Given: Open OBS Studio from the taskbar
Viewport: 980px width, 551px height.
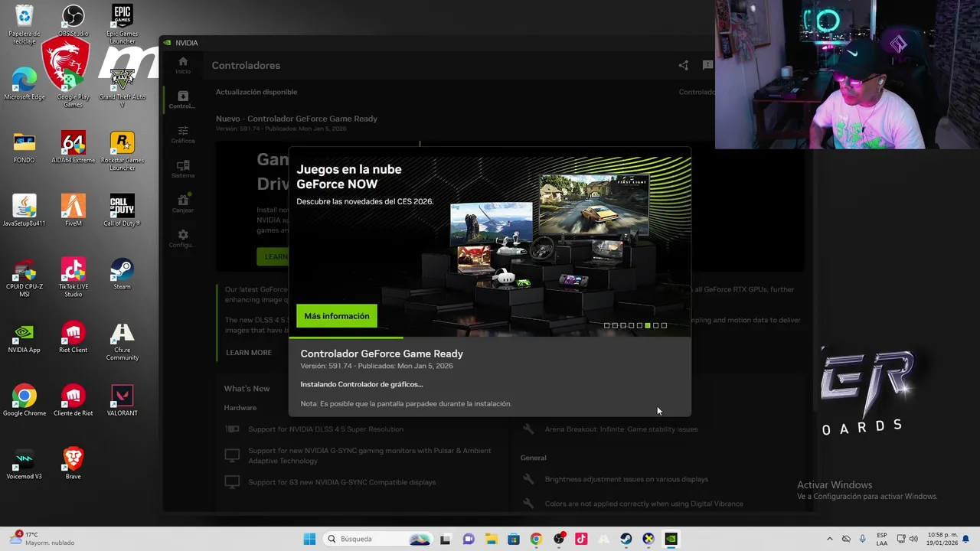Looking at the screenshot, I should [559, 539].
